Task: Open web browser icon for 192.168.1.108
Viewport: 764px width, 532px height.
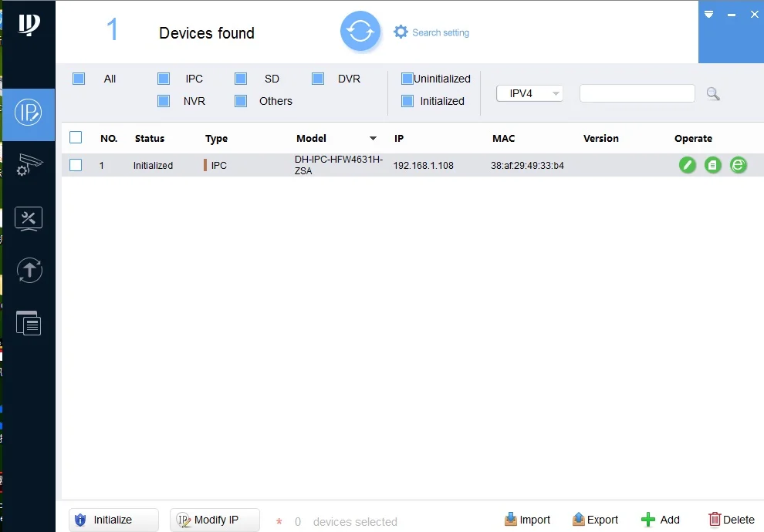Action: pyautogui.click(x=739, y=165)
